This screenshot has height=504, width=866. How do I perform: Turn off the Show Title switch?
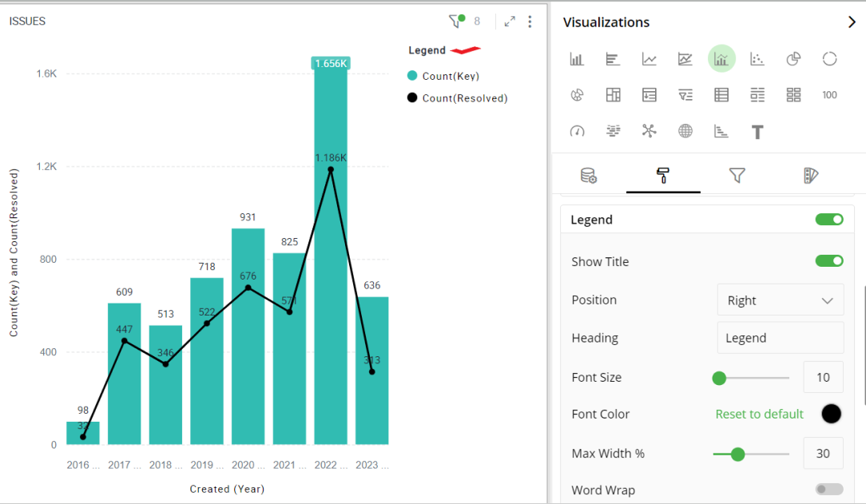(x=829, y=261)
